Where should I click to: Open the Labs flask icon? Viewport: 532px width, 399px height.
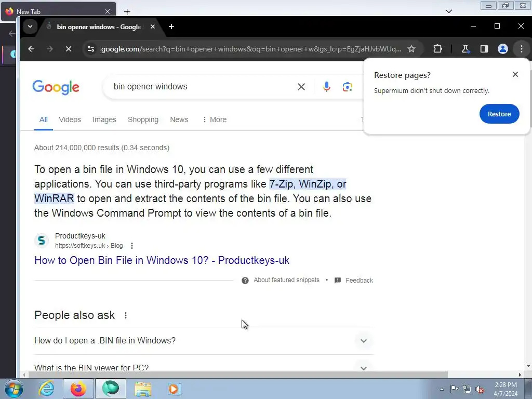[x=465, y=49]
